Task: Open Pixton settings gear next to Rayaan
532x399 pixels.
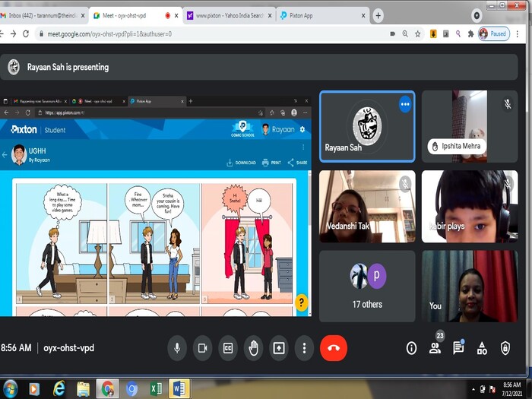Action: 302,129
